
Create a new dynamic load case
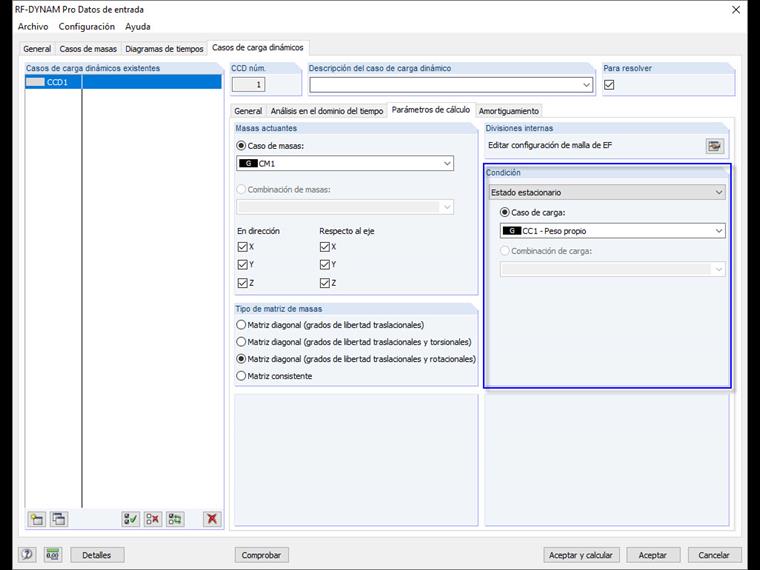click(37, 519)
